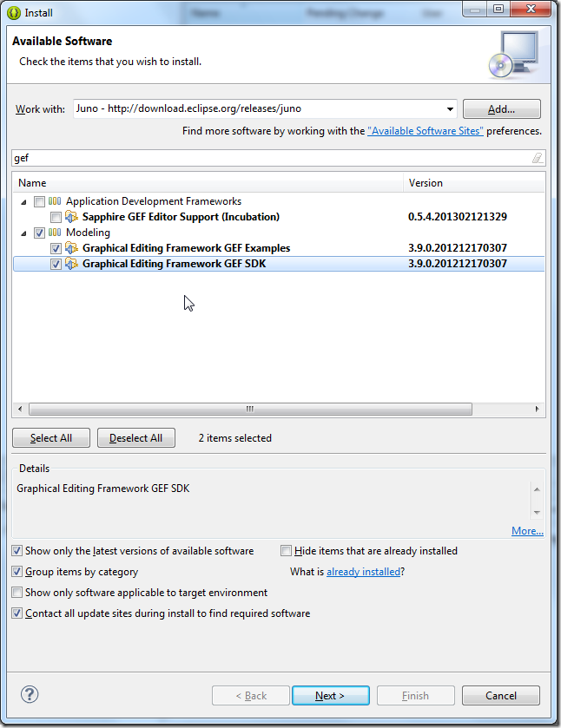Click version 0.5.4.201302121329 cell
561x728 pixels.
[458, 217]
